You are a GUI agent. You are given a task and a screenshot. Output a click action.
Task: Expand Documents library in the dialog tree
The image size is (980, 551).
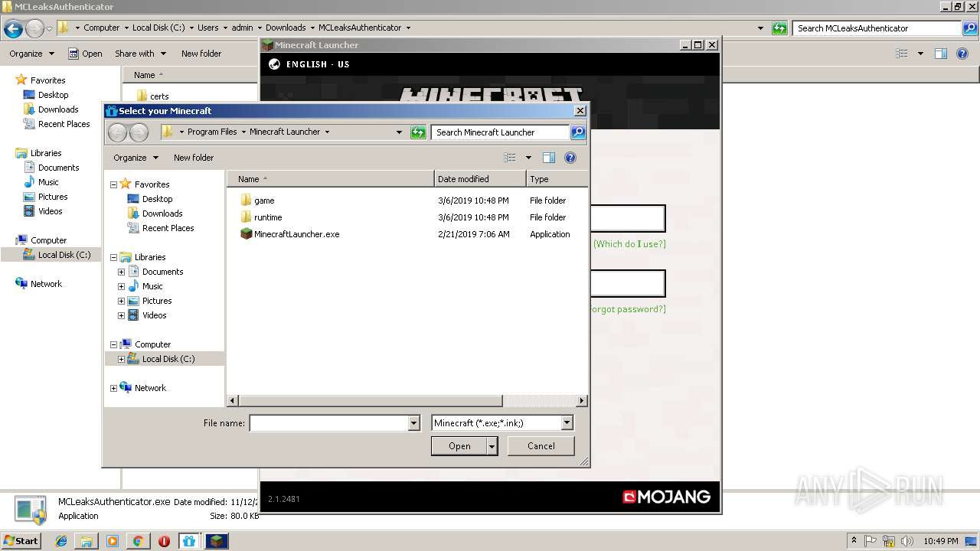click(x=121, y=272)
